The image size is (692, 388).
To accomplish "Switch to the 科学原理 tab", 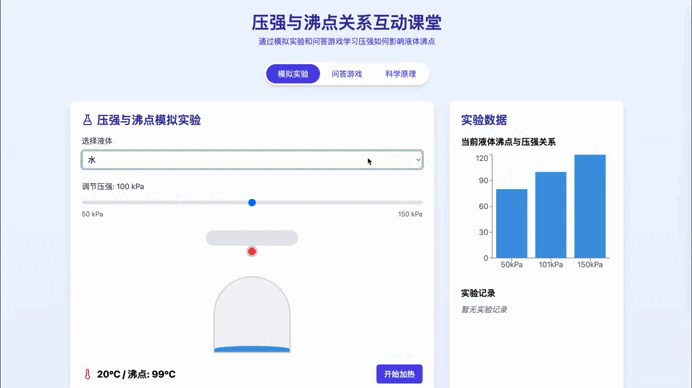I will pos(401,74).
